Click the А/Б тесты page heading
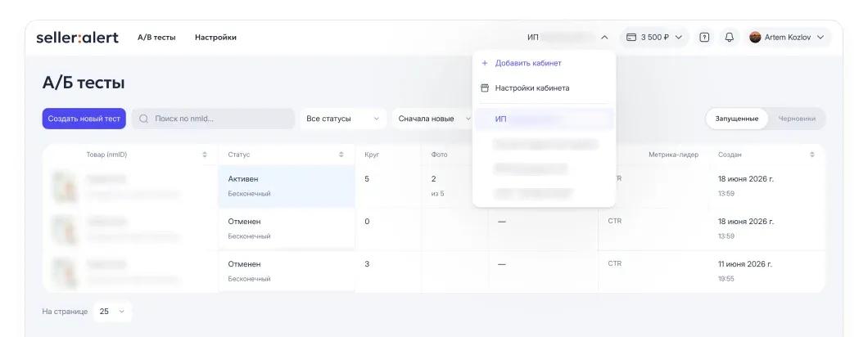The width and height of the screenshot is (868, 337). (84, 83)
